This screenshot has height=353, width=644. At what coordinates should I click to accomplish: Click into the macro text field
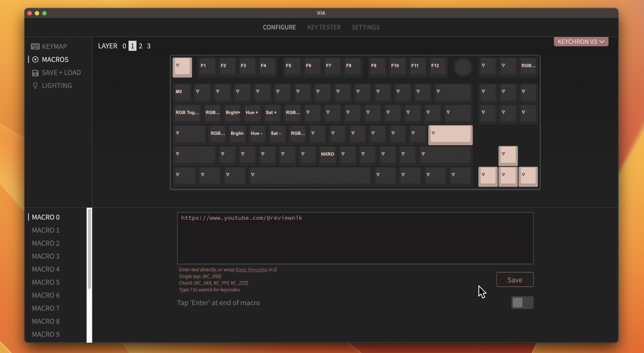tap(355, 238)
